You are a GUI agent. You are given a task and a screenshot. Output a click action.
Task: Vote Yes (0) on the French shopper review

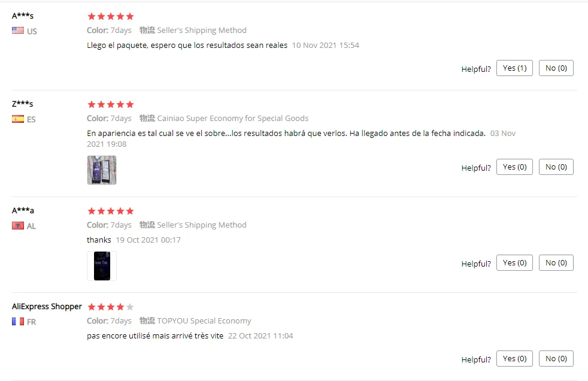coord(514,358)
